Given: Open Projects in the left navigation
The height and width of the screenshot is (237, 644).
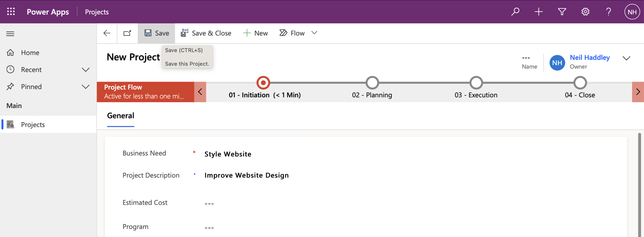Looking at the screenshot, I should coord(33,125).
